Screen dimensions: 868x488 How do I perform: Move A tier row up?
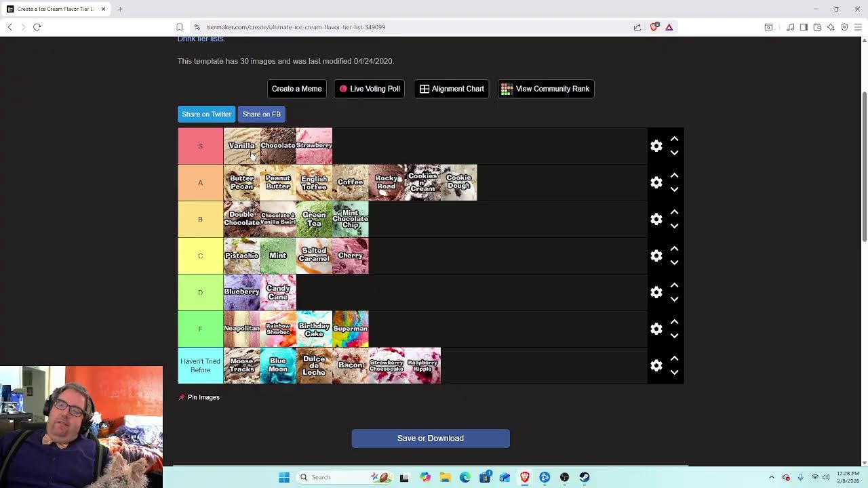(x=674, y=176)
